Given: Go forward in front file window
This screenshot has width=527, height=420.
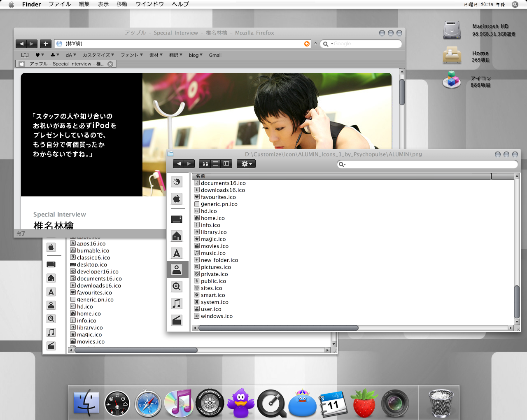Looking at the screenshot, I should click(x=189, y=164).
